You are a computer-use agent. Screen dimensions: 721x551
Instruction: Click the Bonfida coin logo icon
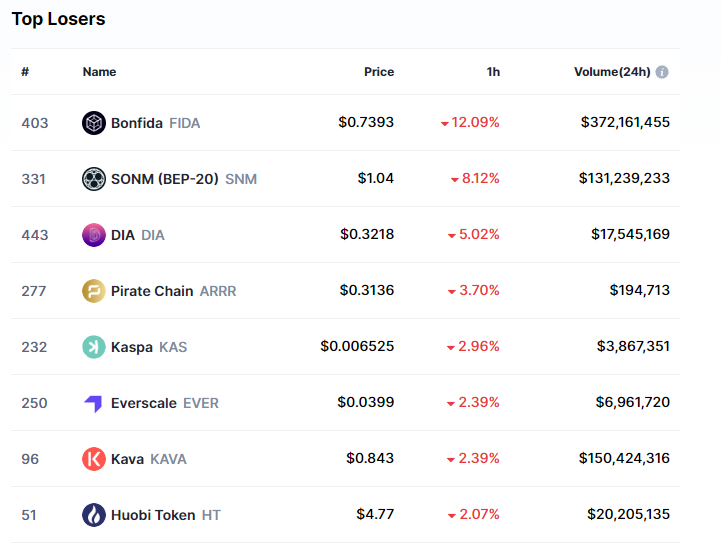coord(93,123)
